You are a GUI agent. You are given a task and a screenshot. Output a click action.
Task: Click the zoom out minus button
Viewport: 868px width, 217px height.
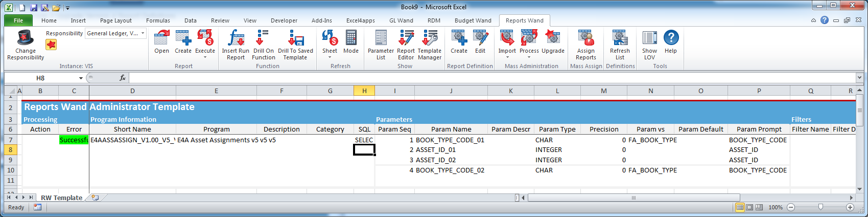[791, 207]
